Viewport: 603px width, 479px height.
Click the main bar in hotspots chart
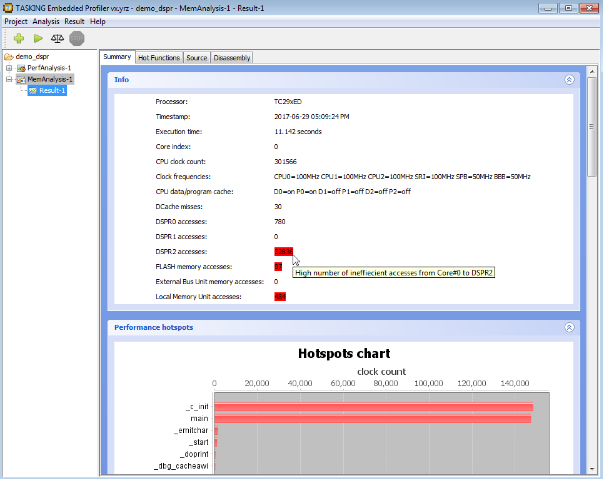(x=373, y=419)
